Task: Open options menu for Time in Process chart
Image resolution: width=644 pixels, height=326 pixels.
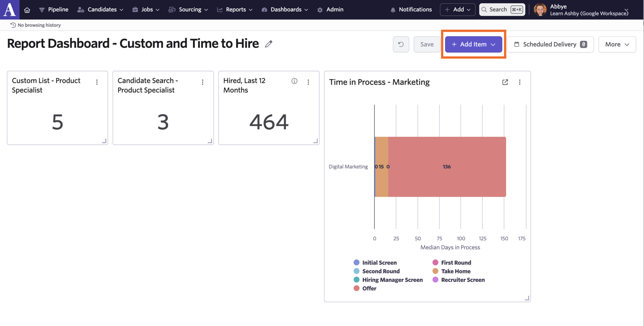Action: [520, 82]
